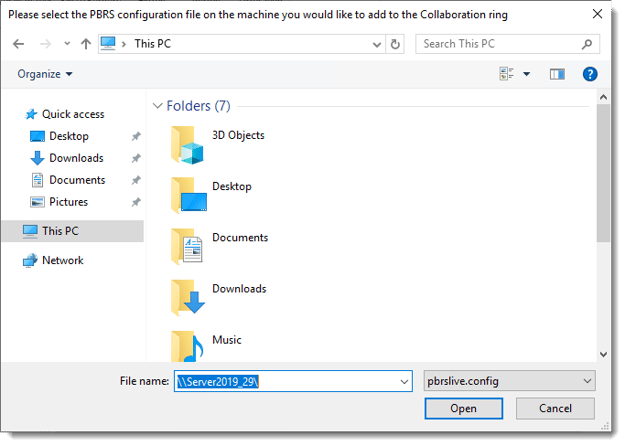Image resolution: width=625 pixels, height=446 pixels.
Task: Click the pin icon next to Downloads
Action: pos(136,158)
